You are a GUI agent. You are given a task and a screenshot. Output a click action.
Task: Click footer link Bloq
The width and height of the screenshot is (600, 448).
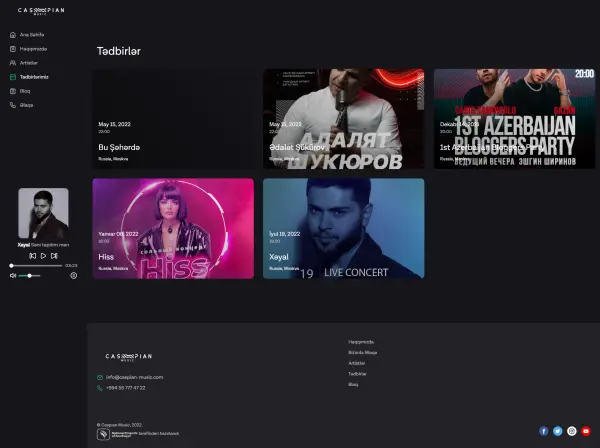click(353, 384)
